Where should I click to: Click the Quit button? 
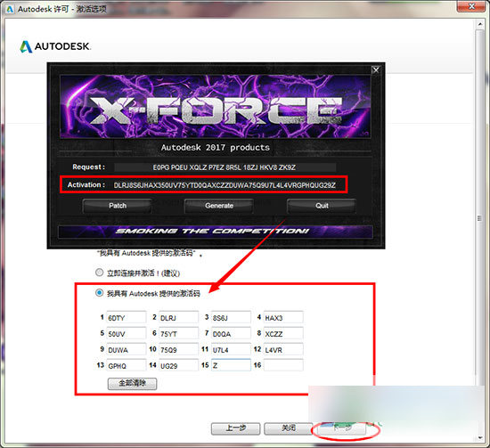tap(322, 206)
